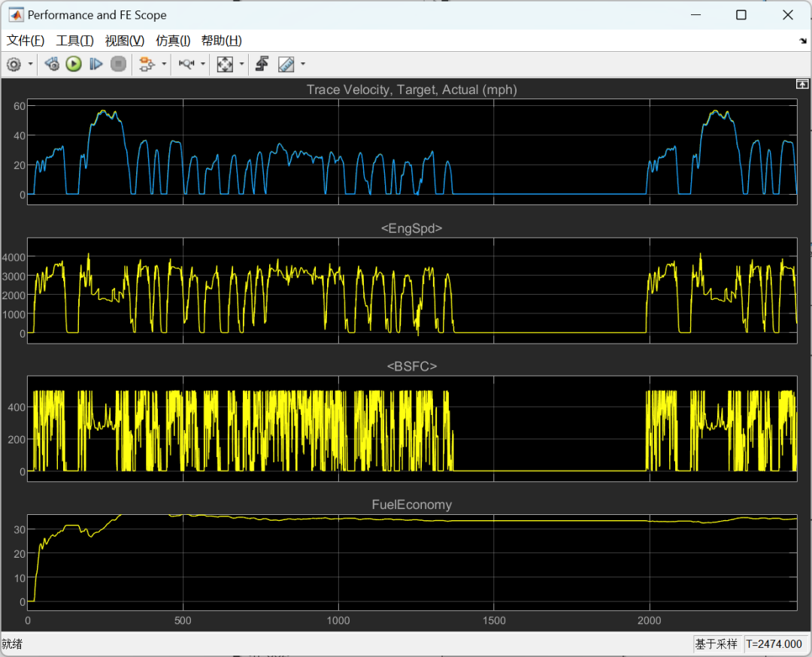Open the 视图(V) menu
812x657 pixels.
124,41
